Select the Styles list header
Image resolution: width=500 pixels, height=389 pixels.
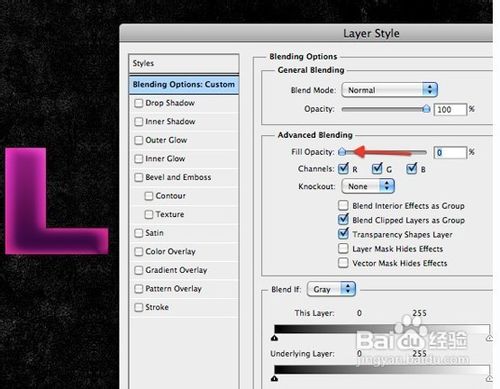point(184,63)
